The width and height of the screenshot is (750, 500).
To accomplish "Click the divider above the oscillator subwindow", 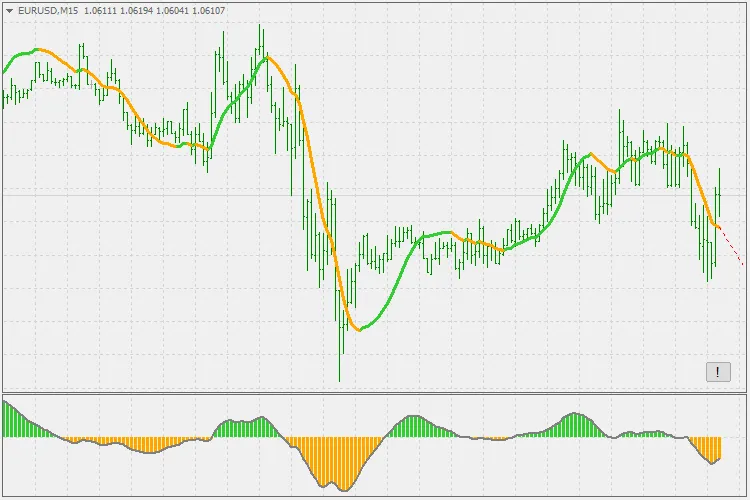I will tap(375, 391).
